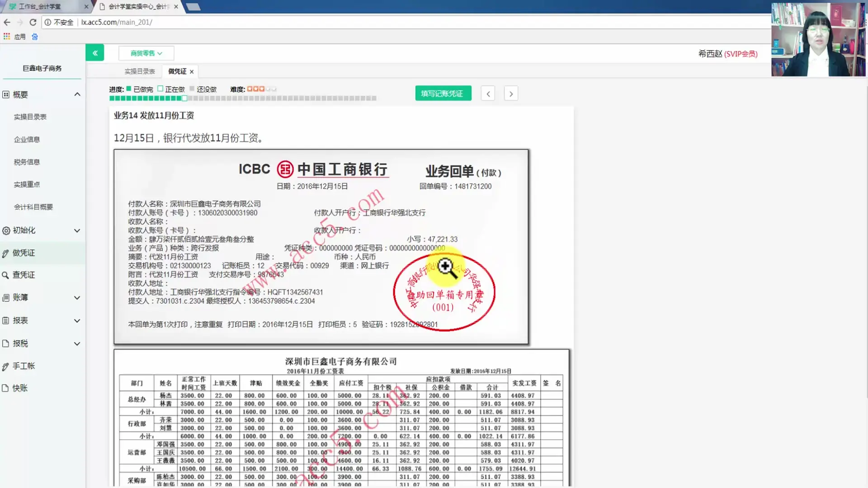868x488 pixels.
Task: Select the third difficulty star
Action: 261,89
